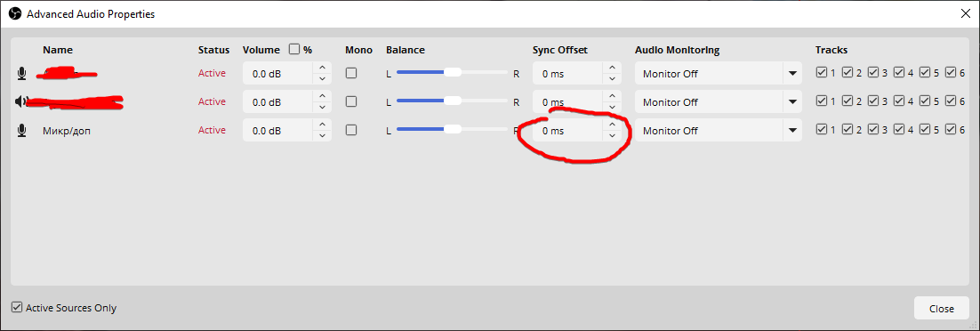
Task: Uncheck track 6 for the redacted mic source
Action: 951,73
